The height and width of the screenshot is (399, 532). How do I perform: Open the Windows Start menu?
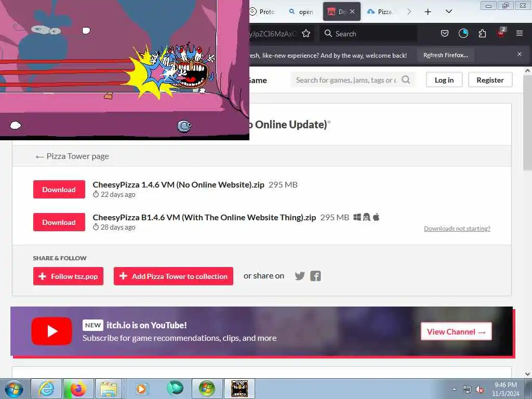(14, 389)
